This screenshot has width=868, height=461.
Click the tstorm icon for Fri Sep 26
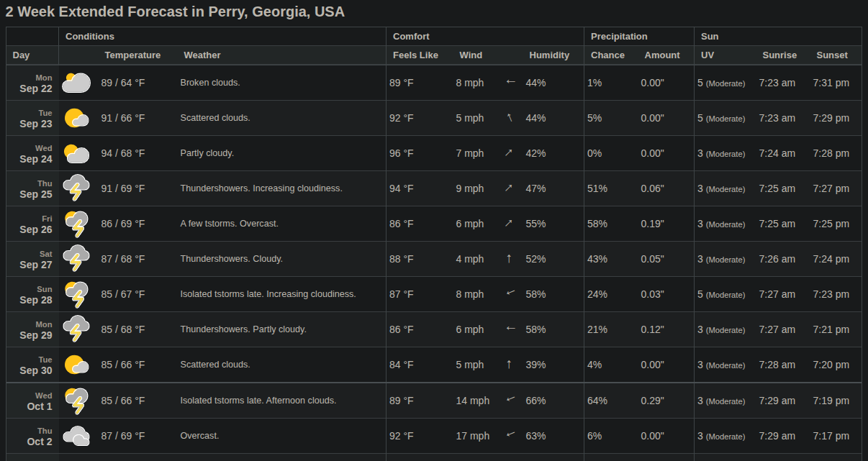pyautogui.click(x=76, y=224)
